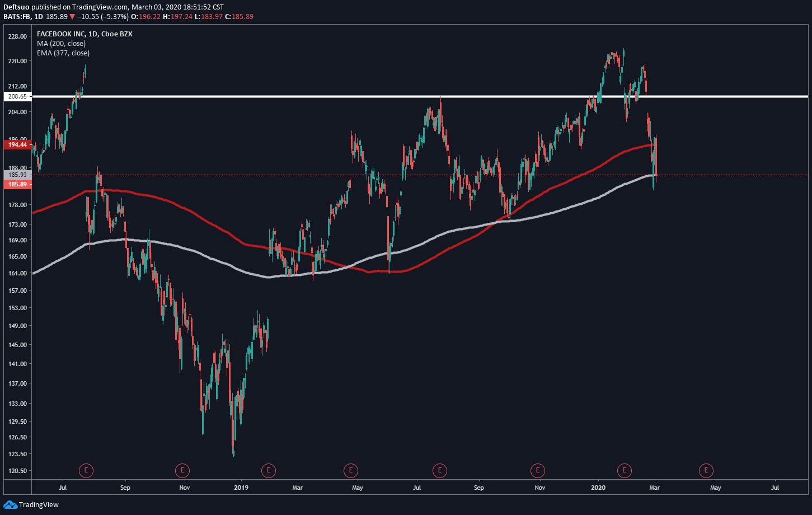Screen dimensions: 812x515
Task: Click the MA (200, close) indicator legend
Action: [61, 43]
